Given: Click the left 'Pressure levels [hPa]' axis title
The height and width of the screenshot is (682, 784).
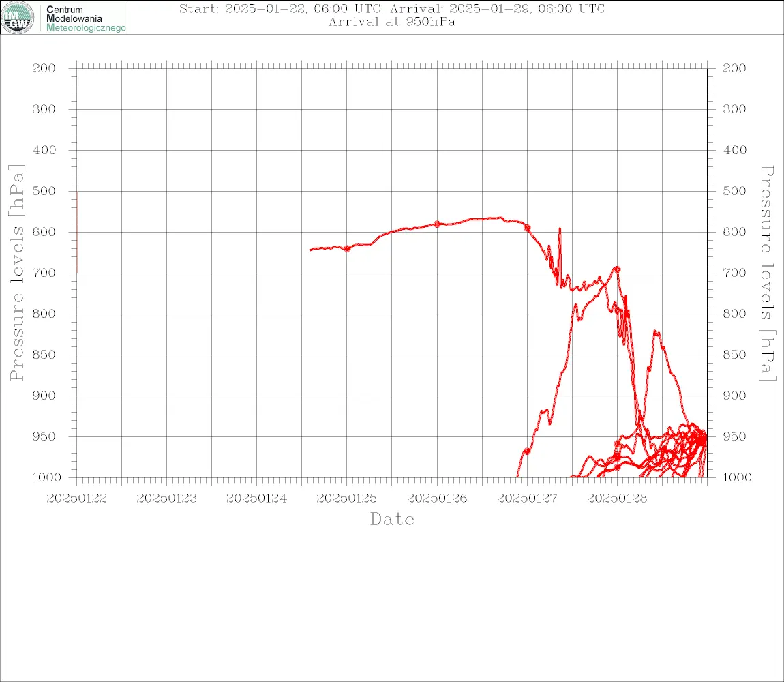Looking at the screenshot, I should click(17, 273).
